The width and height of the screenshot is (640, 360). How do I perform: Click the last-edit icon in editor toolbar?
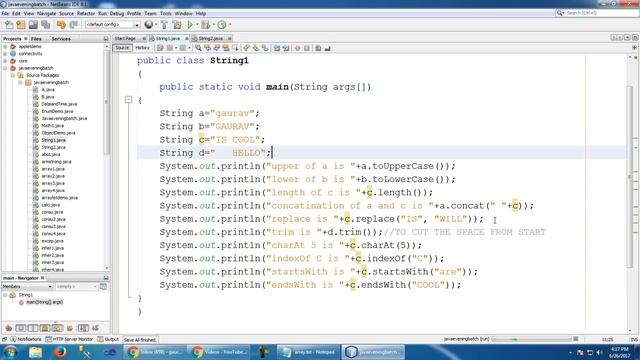pos(160,48)
